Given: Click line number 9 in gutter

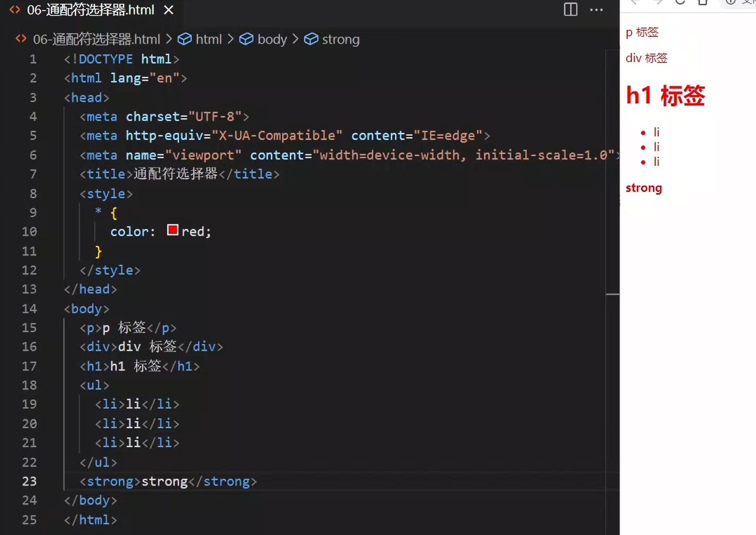Looking at the screenshot, I should coord(33,213).
